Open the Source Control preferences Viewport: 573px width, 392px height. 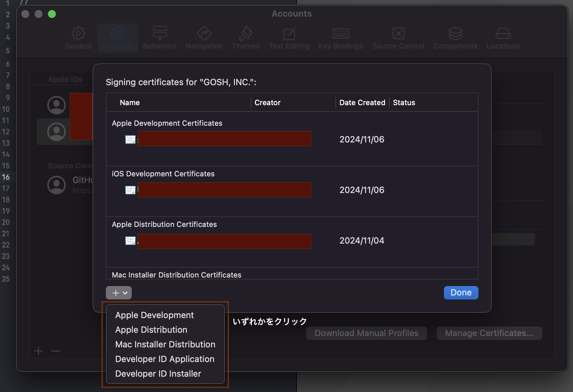point(398,38)
